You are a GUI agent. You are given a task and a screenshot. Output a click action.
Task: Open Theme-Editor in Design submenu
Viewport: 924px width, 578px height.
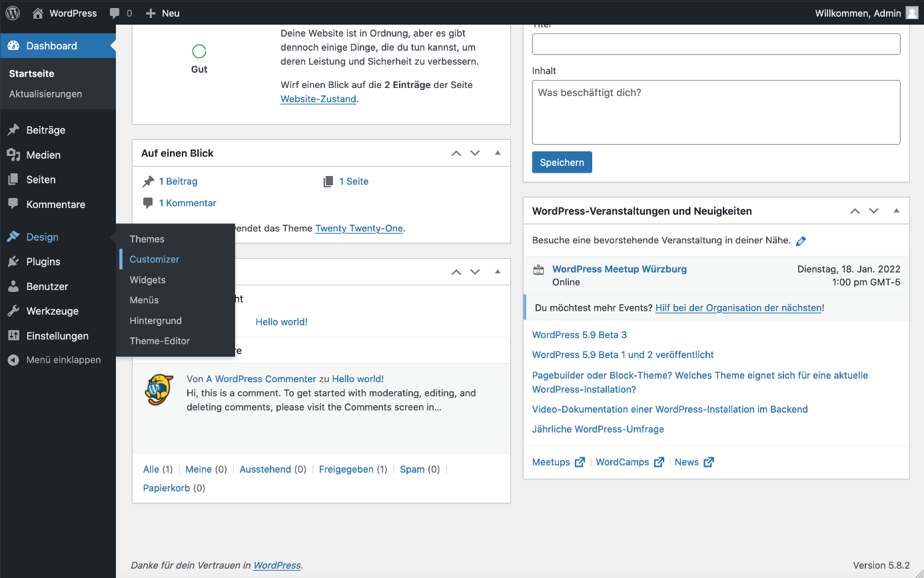(x=160, y=341)
